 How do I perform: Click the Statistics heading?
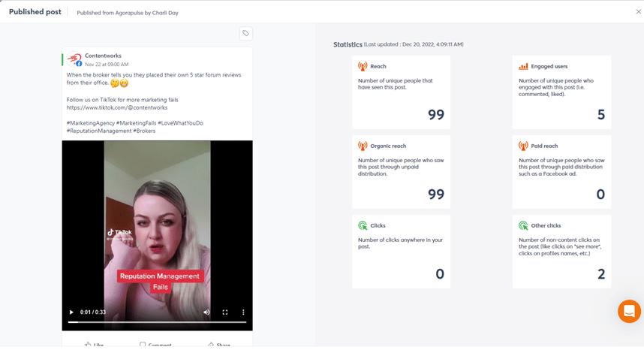click(348, 44)
